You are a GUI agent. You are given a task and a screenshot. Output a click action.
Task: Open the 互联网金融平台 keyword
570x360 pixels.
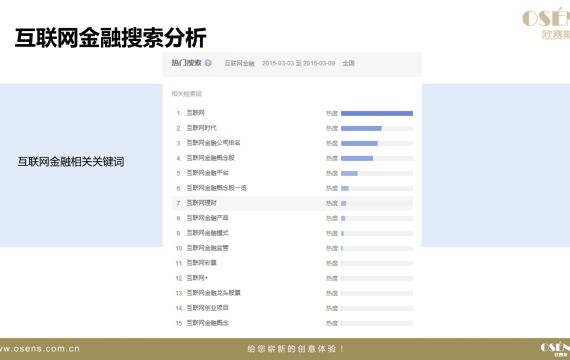click(x=208, y=173)
